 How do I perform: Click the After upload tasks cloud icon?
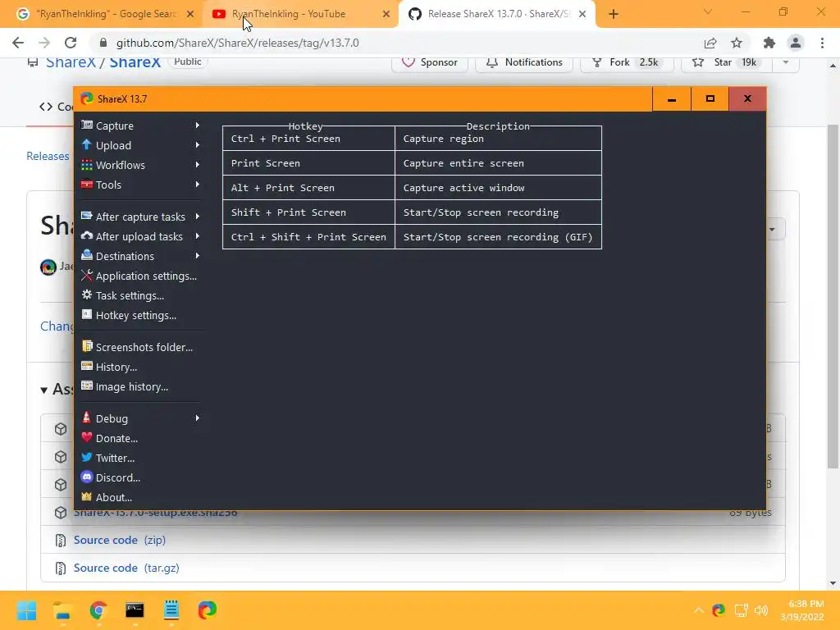coord(87,235)
